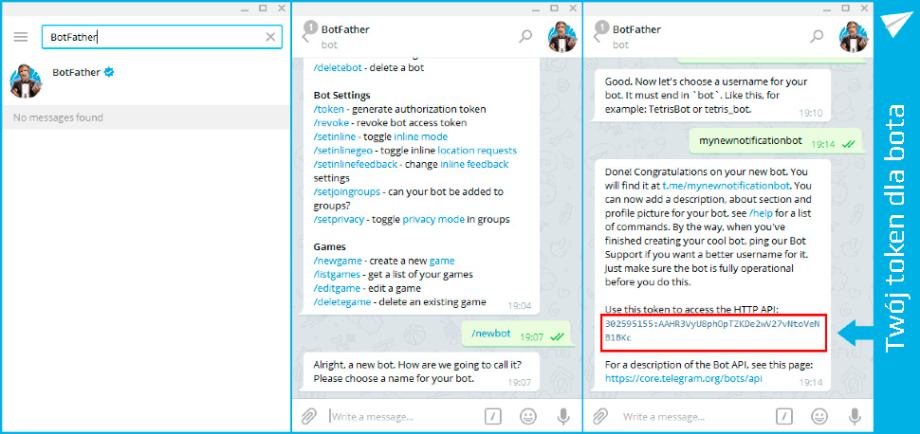Open BotFather profile picture in right window
Image resolution: width=920 pixels, height=434 pixels.
pos(855,36)
